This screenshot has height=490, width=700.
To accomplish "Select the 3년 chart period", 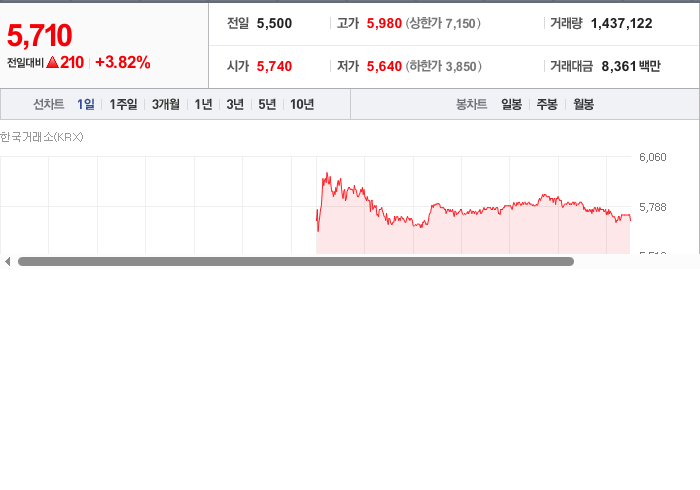I will [x=235, y=104].
